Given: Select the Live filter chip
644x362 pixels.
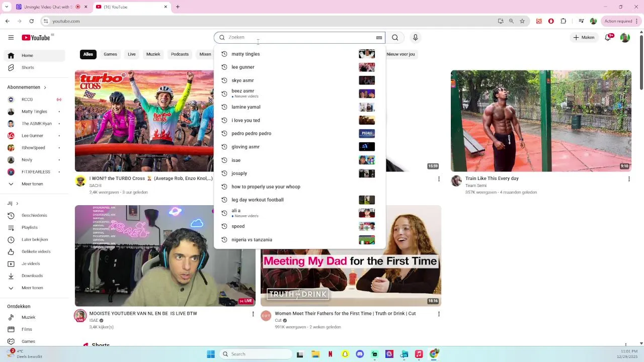Looking at the screenshot, I should pos(131,54).
